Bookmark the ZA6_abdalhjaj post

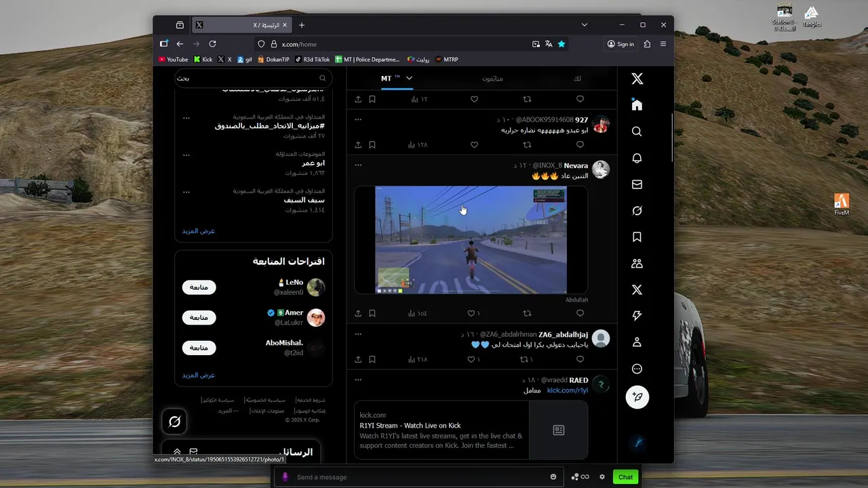(x=372, y=359)
